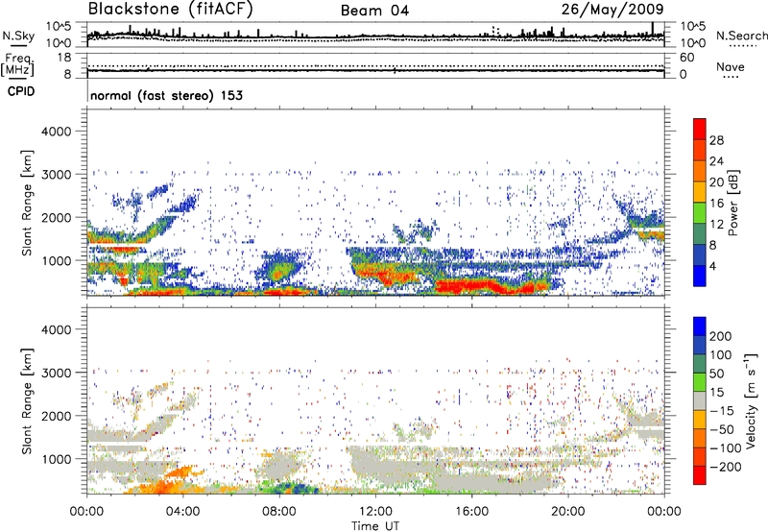This screenshot has height=532, width=768.
Task: Click the 'Velocity [m s-1]' colorbar title
Action: coord(751,400)
